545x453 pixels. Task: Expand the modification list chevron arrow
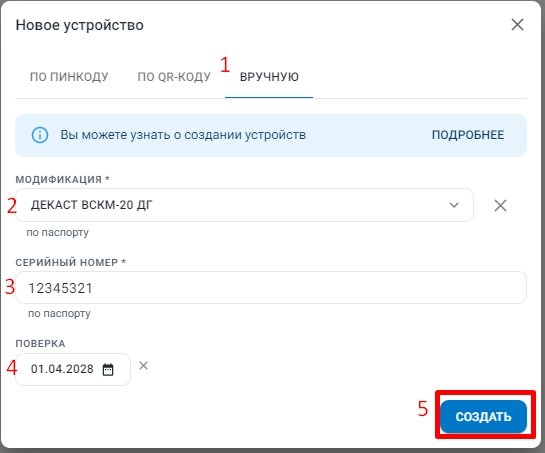[x=454, y=205]
